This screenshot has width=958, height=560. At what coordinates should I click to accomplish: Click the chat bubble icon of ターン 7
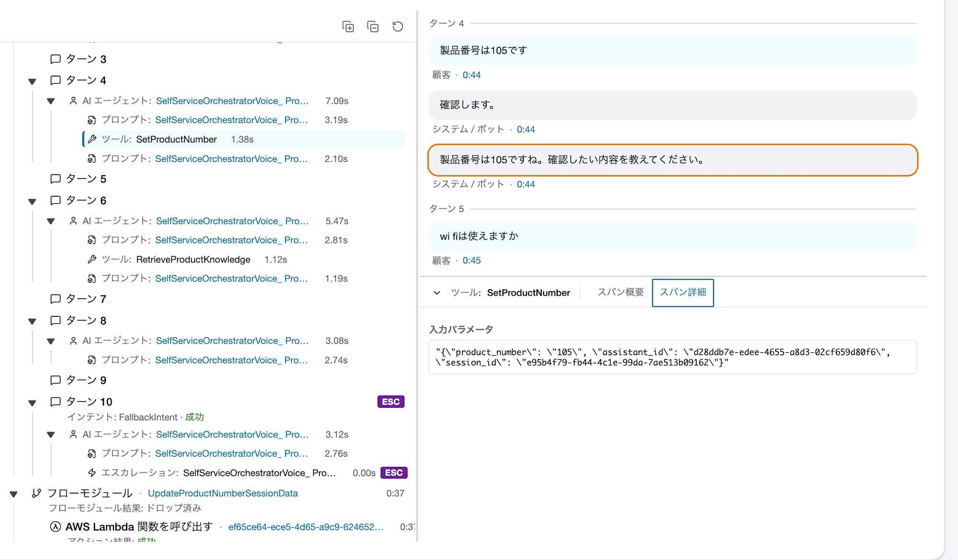coord(56,299)
